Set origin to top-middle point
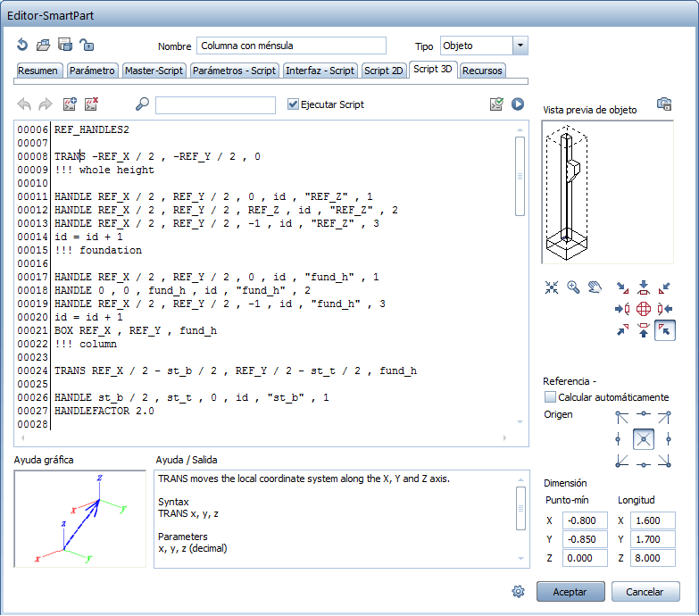Viewport: 699px width, 616px height. click(x=644, y=414)
